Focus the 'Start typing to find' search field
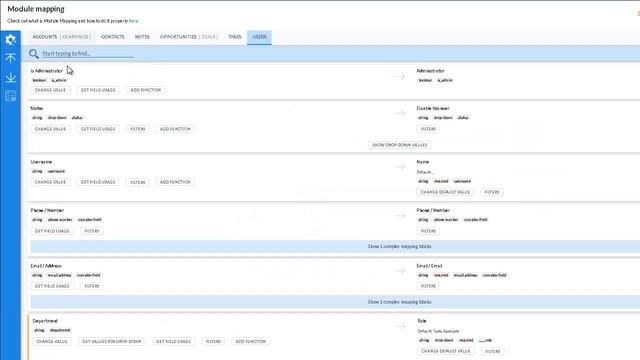This screenshot has width=640, height=360. point(88,53)
